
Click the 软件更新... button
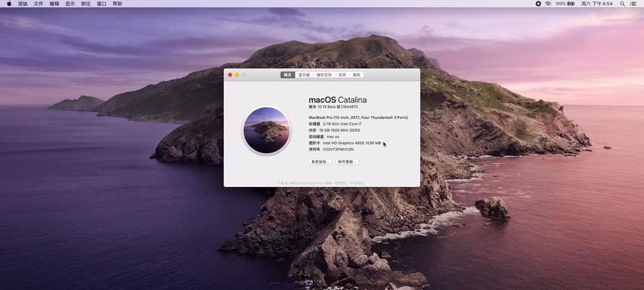(x=347, y=162)
